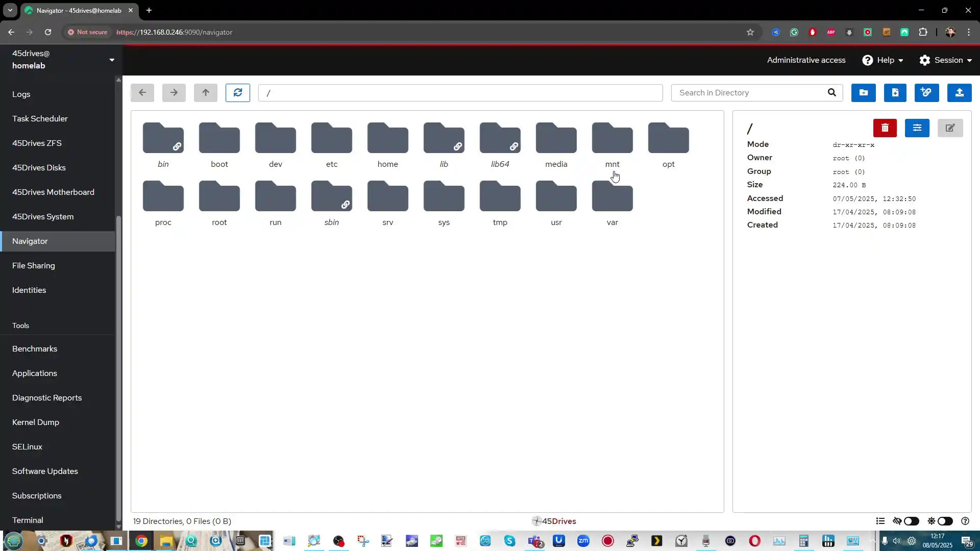Create a new file
Viewport: 980px width, 551px height.
coord(895,93)
